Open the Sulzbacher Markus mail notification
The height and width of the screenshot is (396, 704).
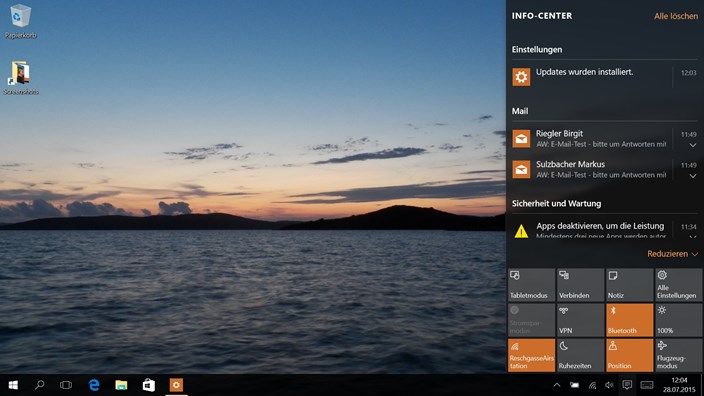604,169
